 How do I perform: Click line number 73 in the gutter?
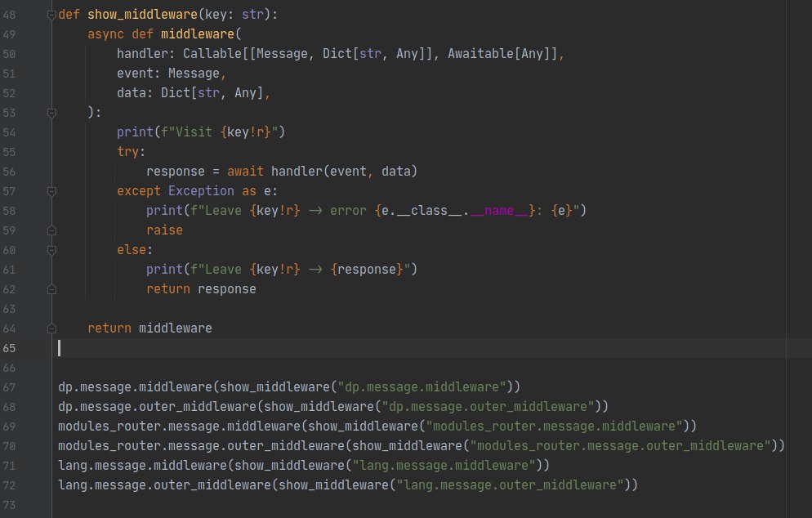[9, 505]
